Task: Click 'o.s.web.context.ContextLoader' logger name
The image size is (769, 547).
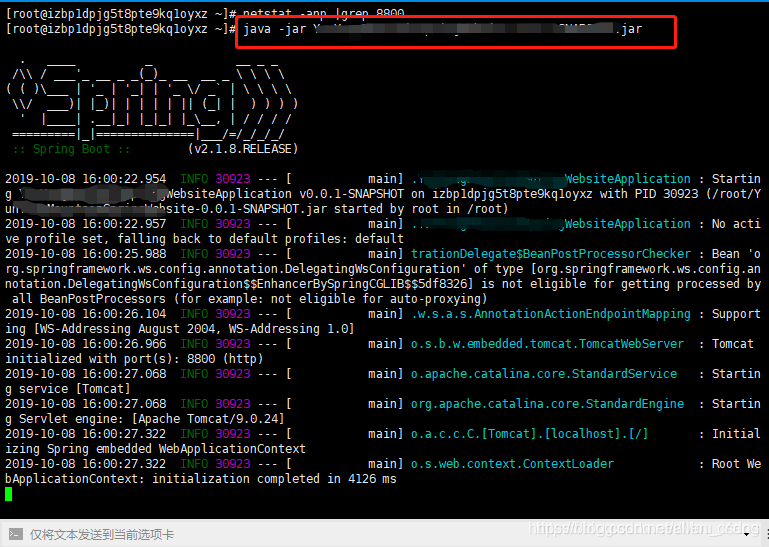Action: 513,464
